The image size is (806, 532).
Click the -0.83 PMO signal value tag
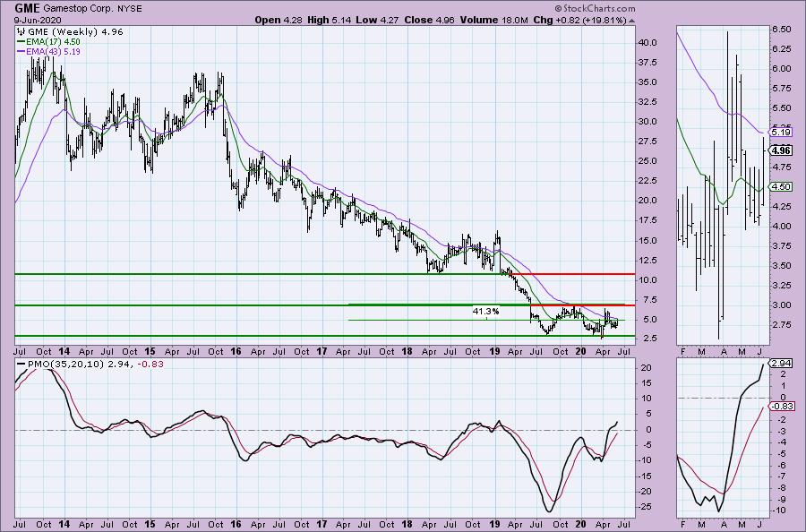click(781, 406)
